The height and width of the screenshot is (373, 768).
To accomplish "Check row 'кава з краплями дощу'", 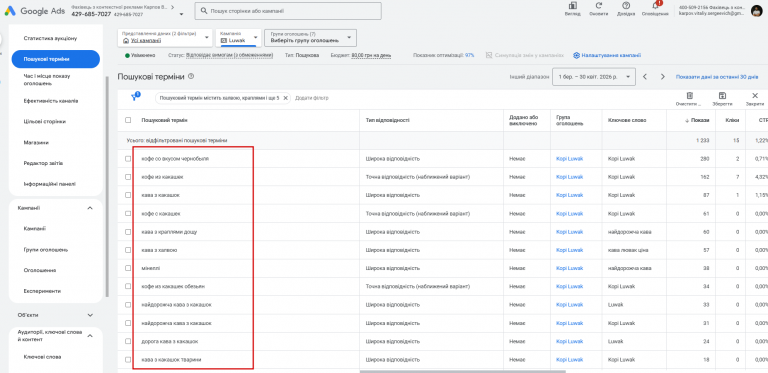I will coord(128,232).
